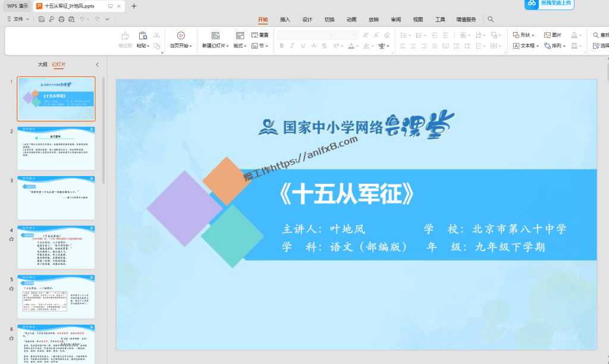The height and width of the screenshot is (364, 609).
Task: Expand the 版式 layout dropdown
Action: point(240,46)
